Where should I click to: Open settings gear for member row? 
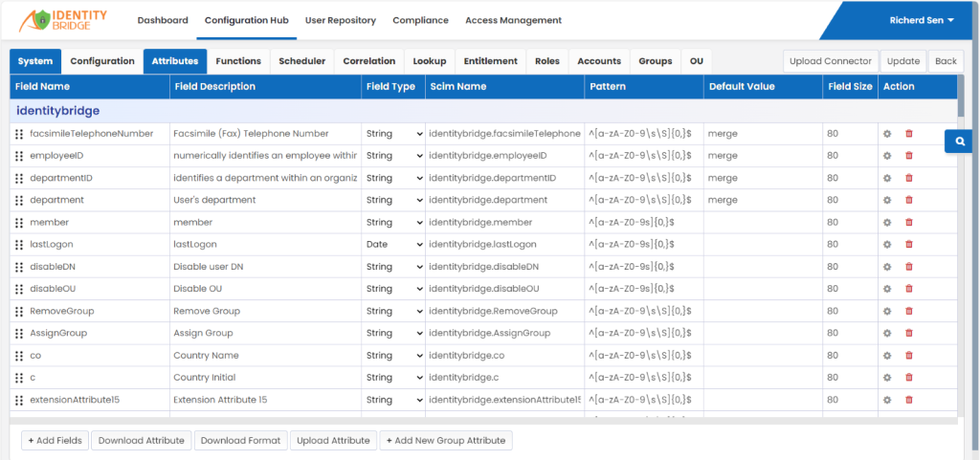click(x=886, y=222)
